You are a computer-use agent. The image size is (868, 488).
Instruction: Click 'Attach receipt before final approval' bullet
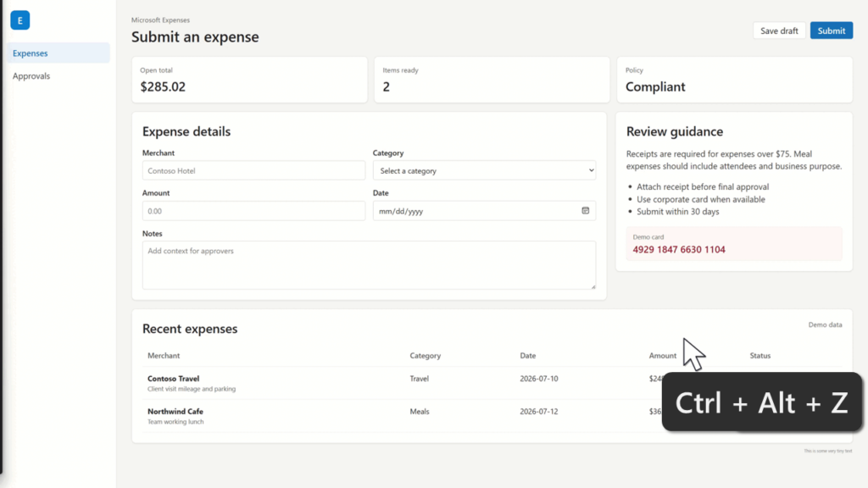tap(703, 187)
